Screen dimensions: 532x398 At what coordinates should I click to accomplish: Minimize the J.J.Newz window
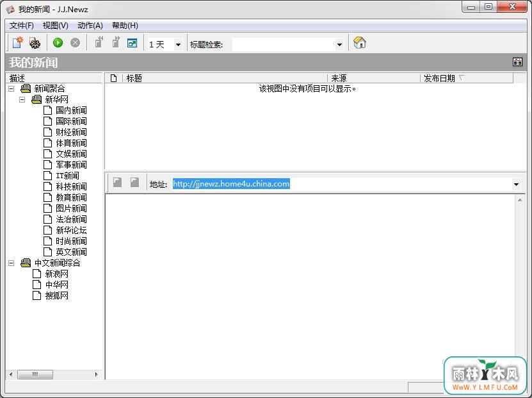[x=471, y=7]
